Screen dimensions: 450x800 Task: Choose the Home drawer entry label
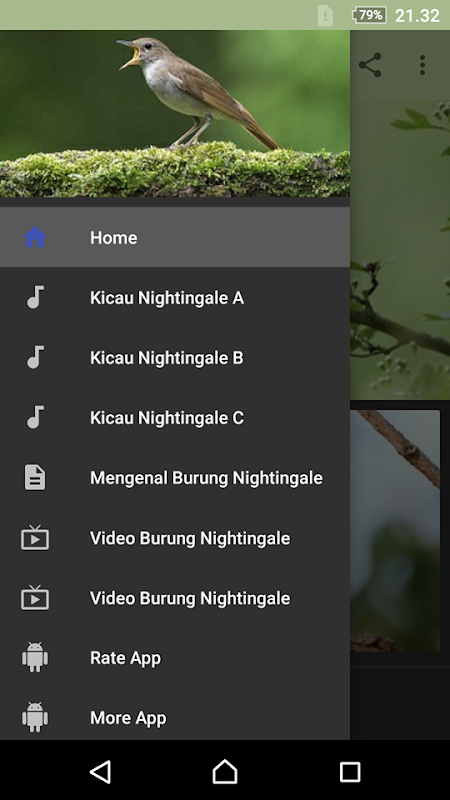point(113,238)
